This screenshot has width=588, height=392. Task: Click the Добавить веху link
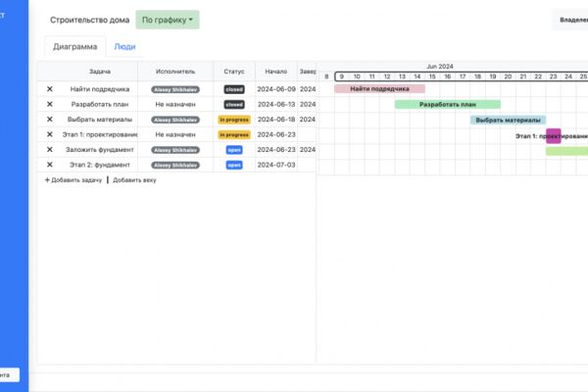(134, 180)
